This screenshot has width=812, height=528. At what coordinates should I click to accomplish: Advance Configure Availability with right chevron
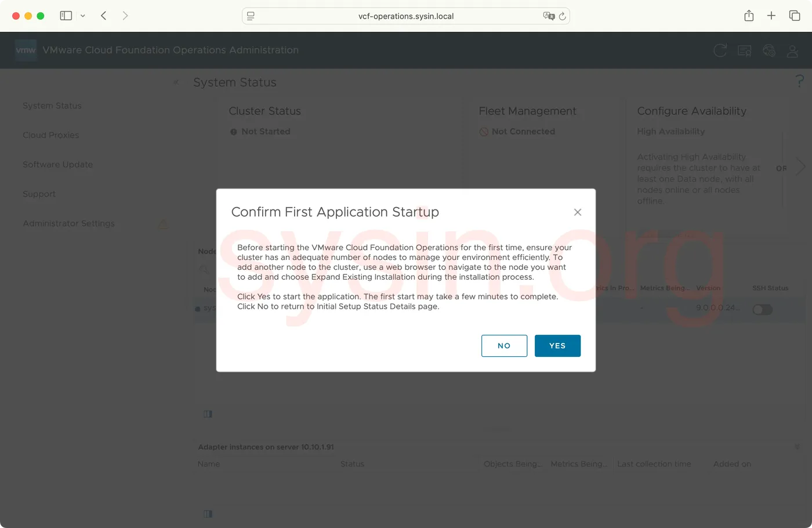[802, 167]
